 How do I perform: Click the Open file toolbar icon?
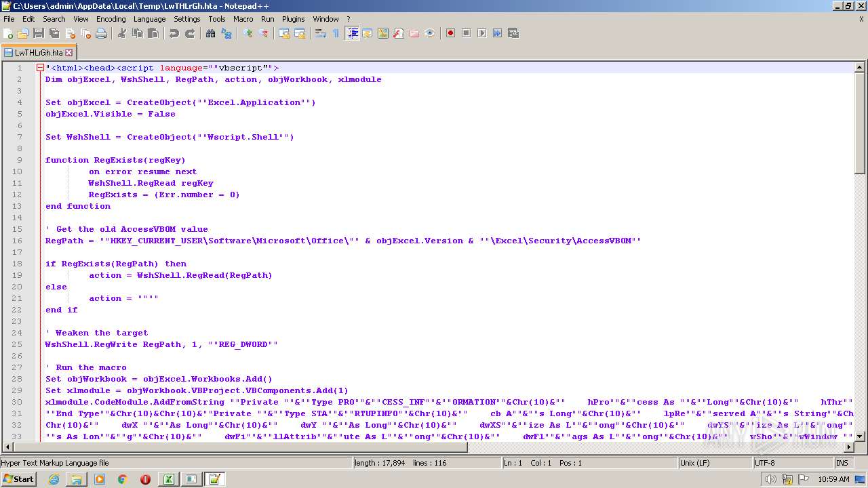23,33
